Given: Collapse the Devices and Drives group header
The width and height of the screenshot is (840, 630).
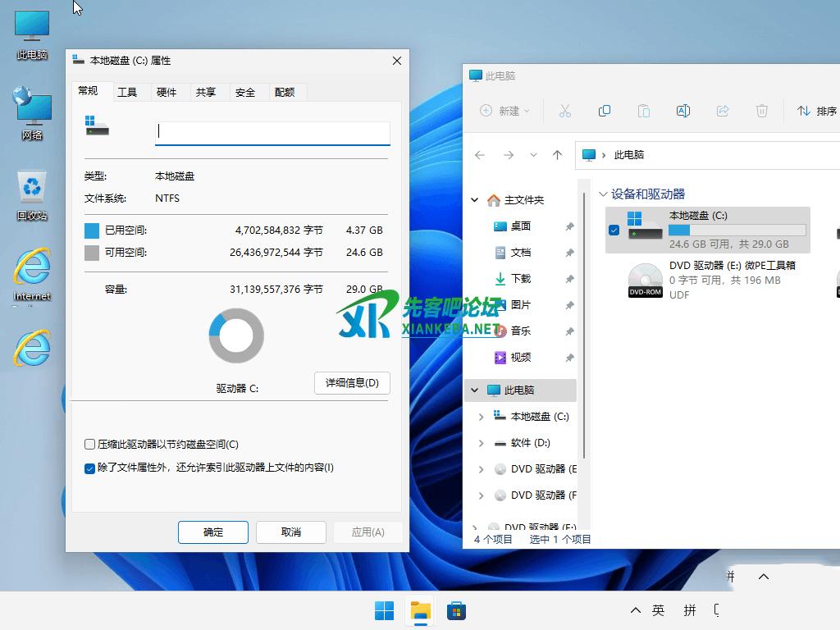Looking at the screenshot, I should [604, 194].
